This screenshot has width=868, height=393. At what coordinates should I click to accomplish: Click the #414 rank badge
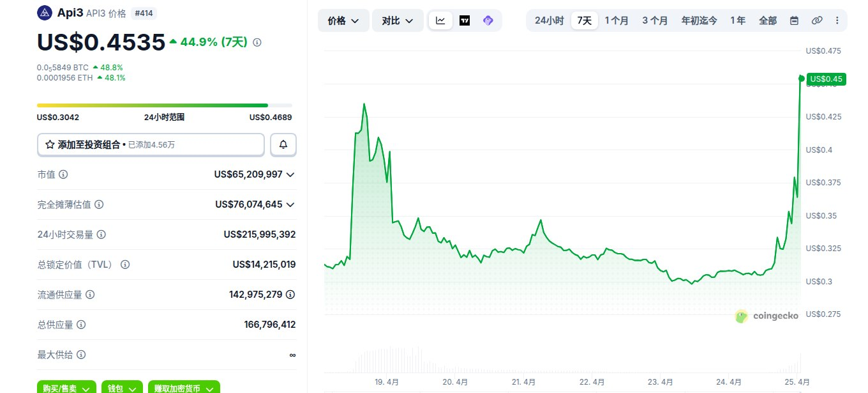144,13
